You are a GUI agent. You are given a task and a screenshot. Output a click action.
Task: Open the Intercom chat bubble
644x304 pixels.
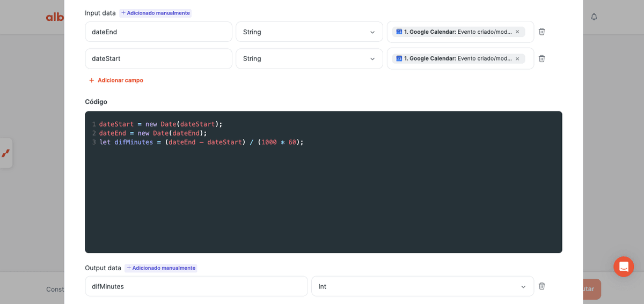point(624,266)
